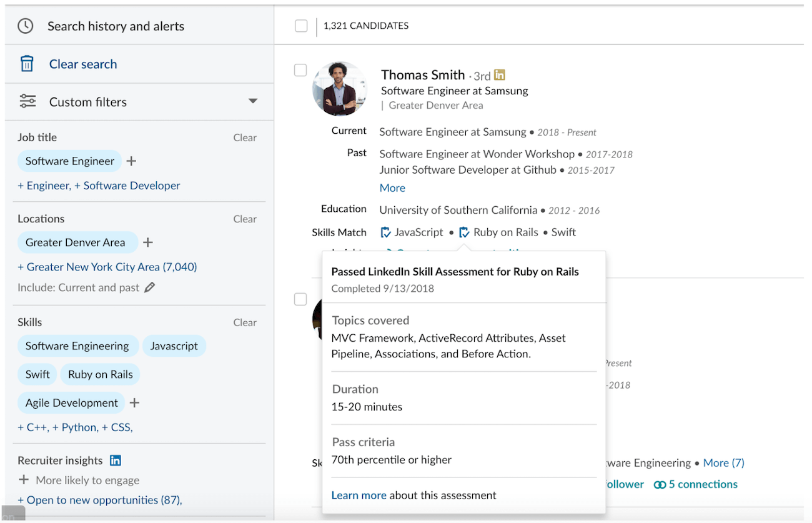The height and width of the screenshot is (523, 812).
Task: Add suggested + Software Developer title
Action: coord(127,186)
